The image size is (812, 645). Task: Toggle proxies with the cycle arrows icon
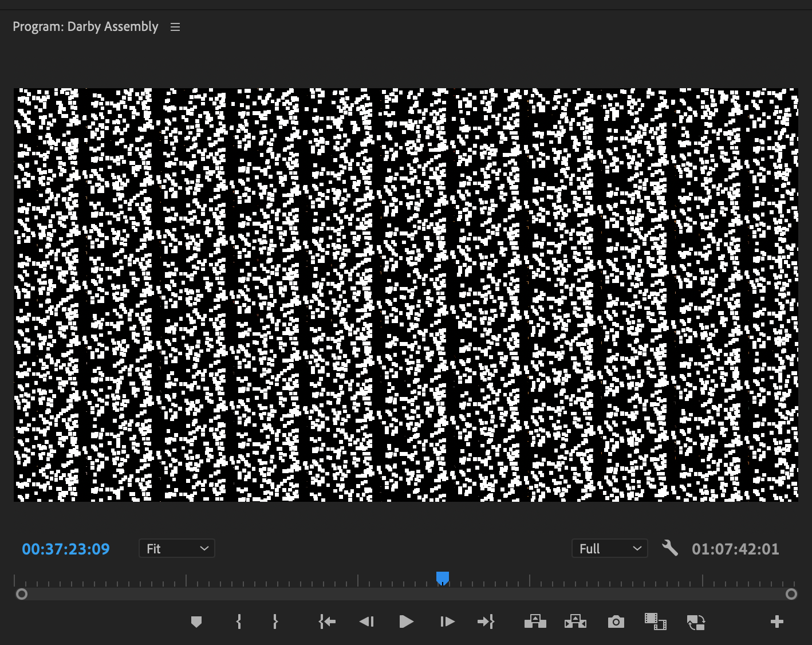click(x=696, y=622)
